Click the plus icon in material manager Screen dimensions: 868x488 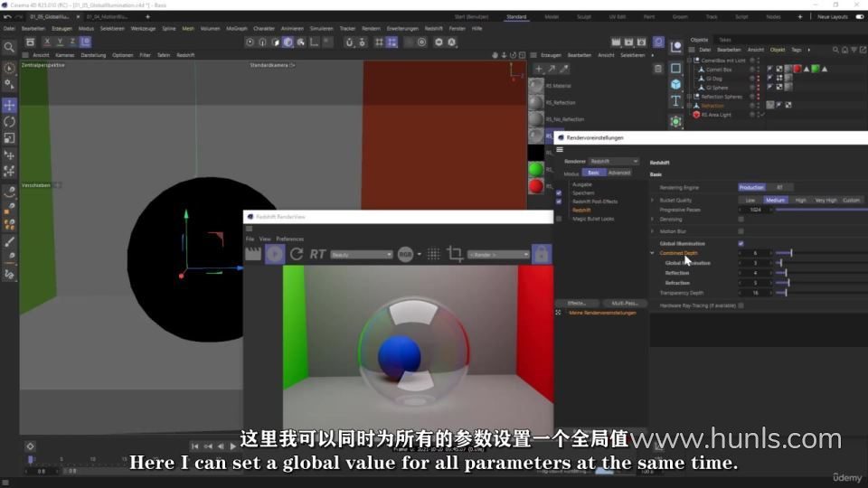(x=539, y=69)
